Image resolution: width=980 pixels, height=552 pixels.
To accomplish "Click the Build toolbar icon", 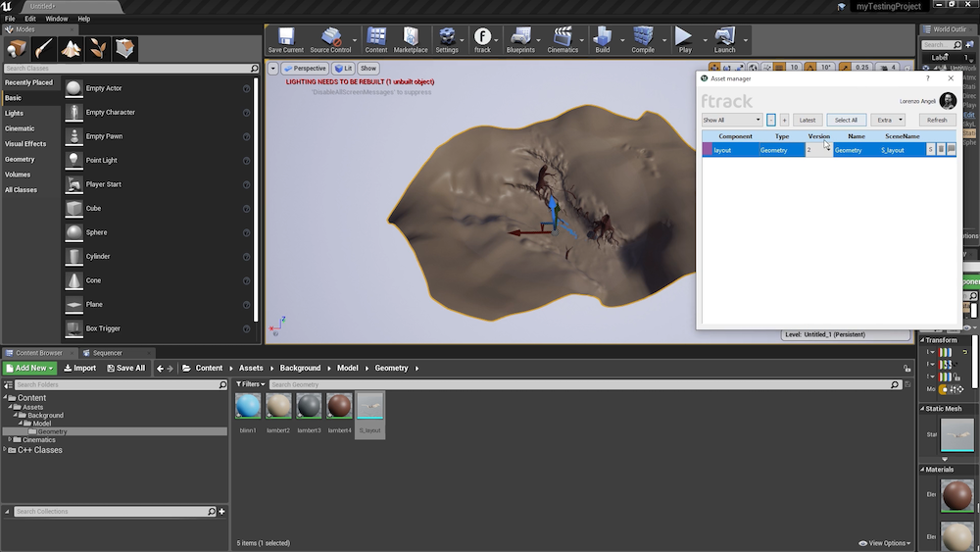I will tap(603, 40).
